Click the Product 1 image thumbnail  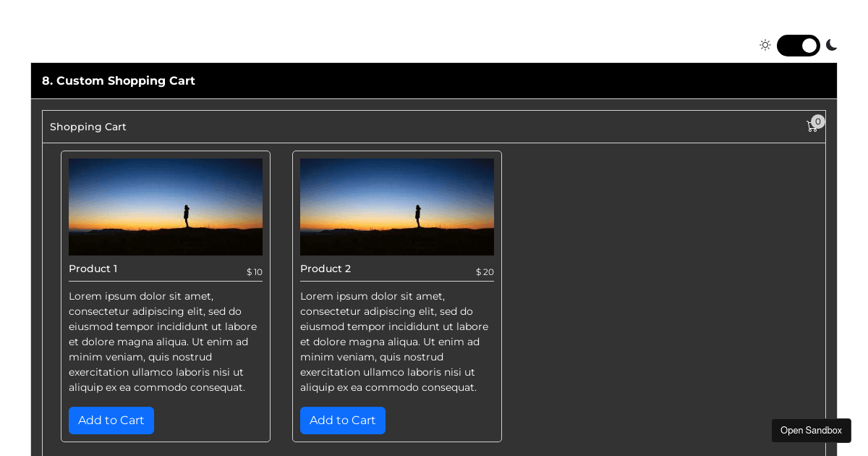(165, 207)
